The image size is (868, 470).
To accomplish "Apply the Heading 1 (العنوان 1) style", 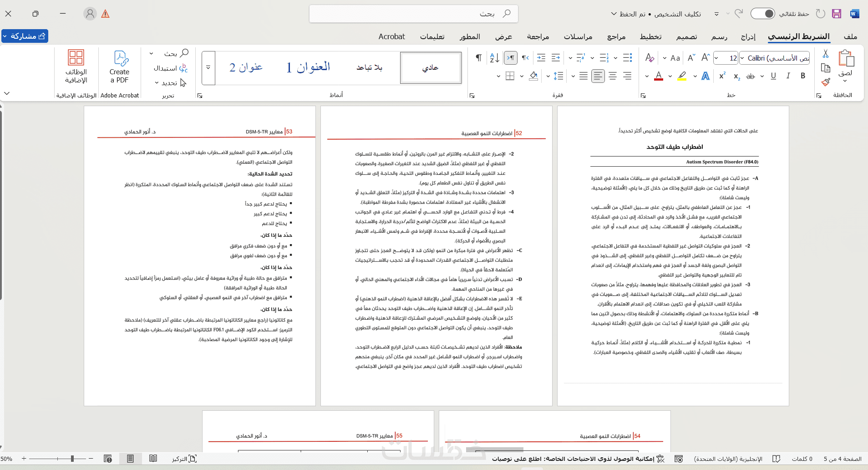I will pyautogui.click(x=308, y=67).
